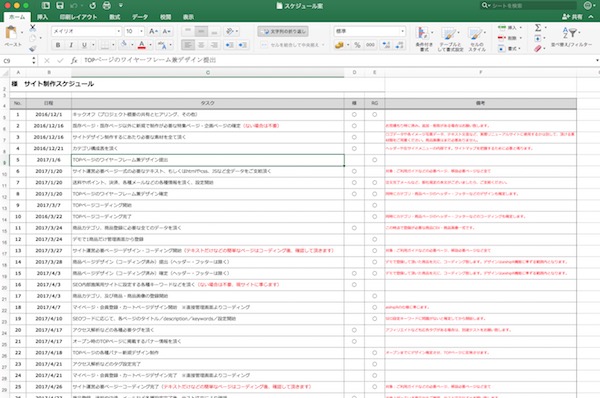Open the font name dropdown (メイリオ)
This screenshot has width=600, height=398.
coord(119,31)
